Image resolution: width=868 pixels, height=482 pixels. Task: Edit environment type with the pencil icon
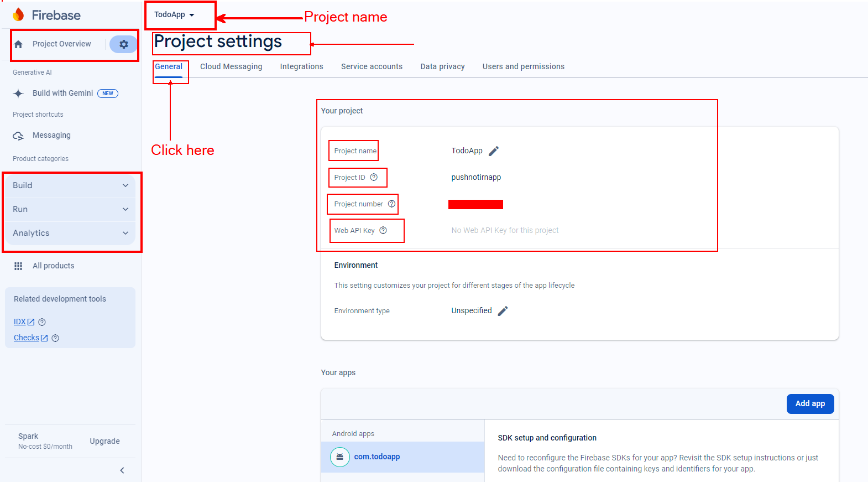point(503,311)
